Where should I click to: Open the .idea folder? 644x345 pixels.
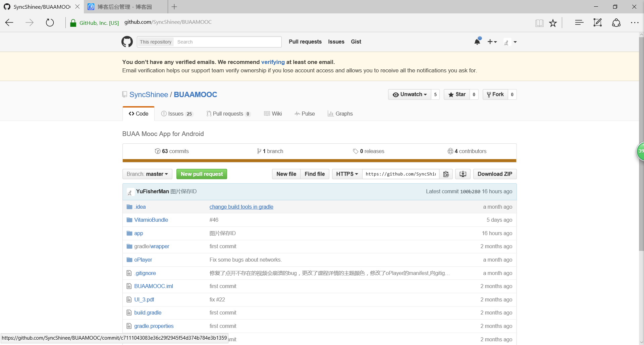pyautogui.click(x=140, y=207)
